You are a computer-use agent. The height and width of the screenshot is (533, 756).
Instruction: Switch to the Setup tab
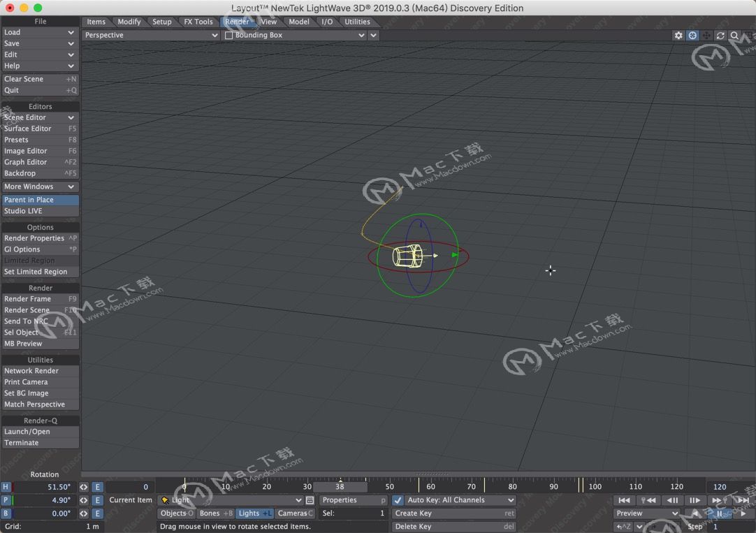click(x=162, y=22)
